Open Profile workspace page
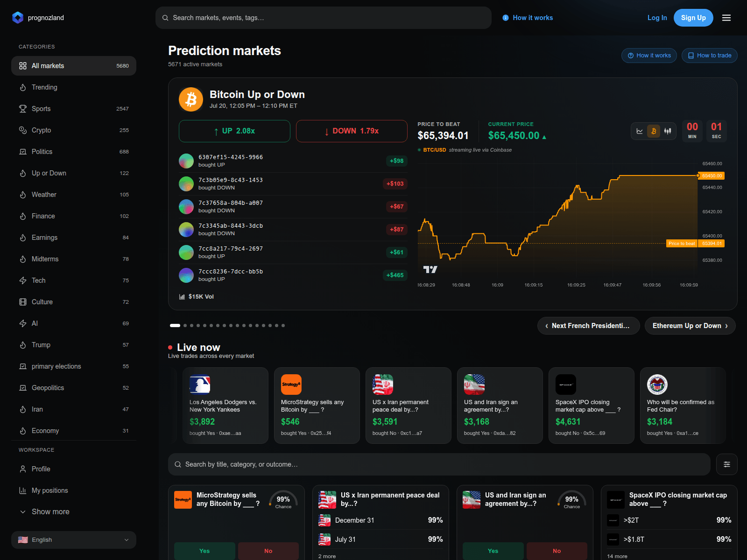Viewport: 747px width, 560px height. pos(74,469)
